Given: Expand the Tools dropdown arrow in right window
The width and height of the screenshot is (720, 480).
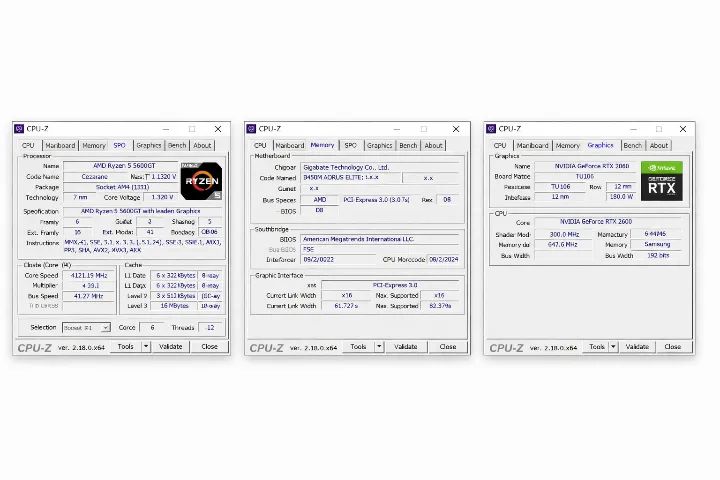Looking at the screenshot, I should tap(613, 346).
